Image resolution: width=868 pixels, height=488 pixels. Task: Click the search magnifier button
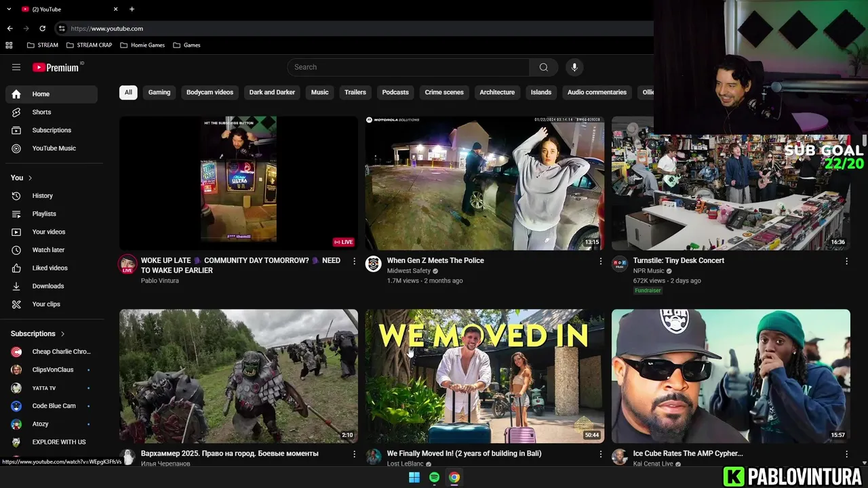(x=543, y=67)
